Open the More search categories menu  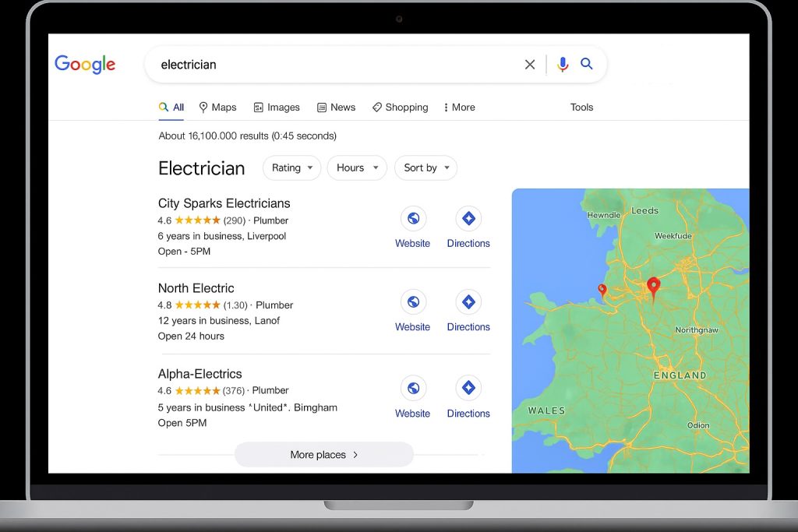(x=459, y=107)
